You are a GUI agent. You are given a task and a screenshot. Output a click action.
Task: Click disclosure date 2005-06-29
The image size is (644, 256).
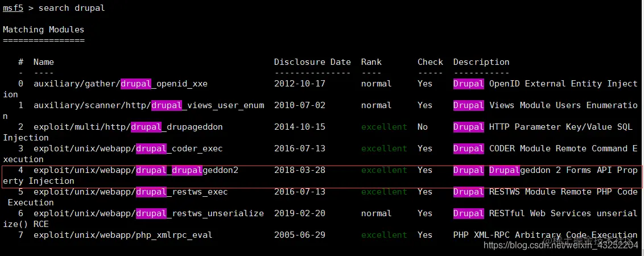tap(300, 235)
